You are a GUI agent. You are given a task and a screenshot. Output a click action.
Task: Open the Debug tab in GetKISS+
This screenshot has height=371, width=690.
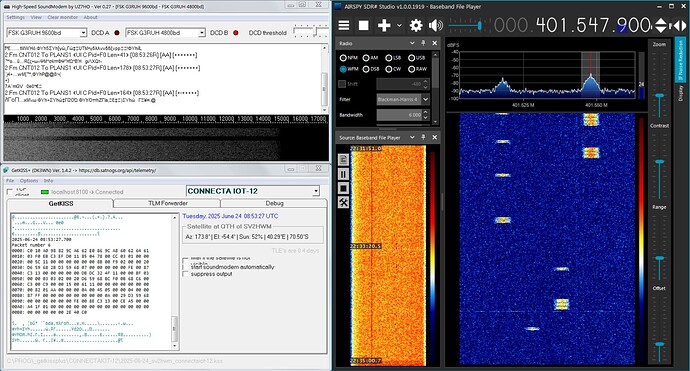click(x=274, y=203)
